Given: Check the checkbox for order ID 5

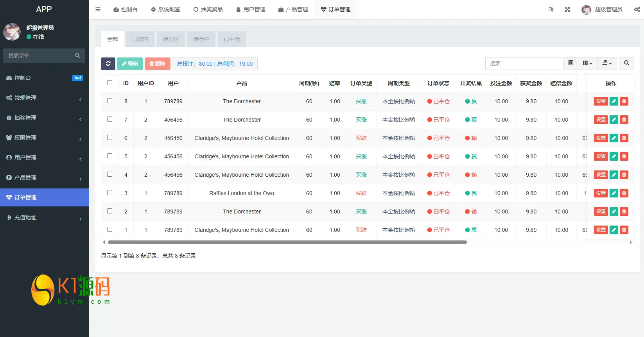Looking at the screenshot, I should pos(109,156).
